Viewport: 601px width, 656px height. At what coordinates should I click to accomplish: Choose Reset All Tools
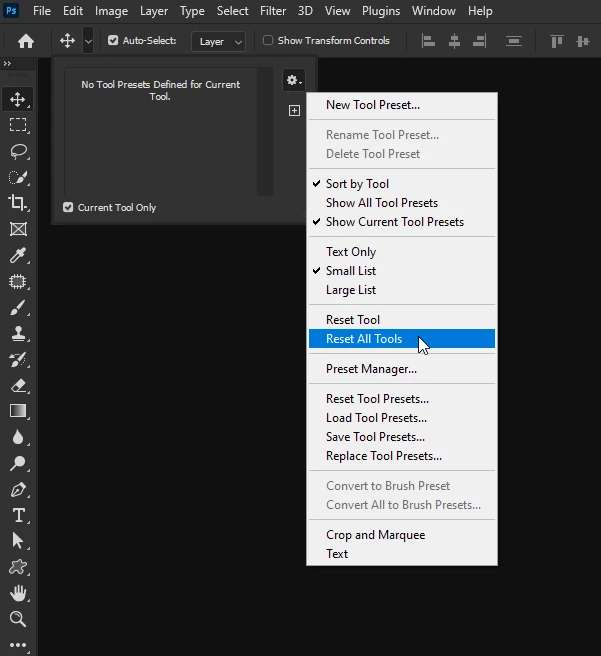click(402, 338)
